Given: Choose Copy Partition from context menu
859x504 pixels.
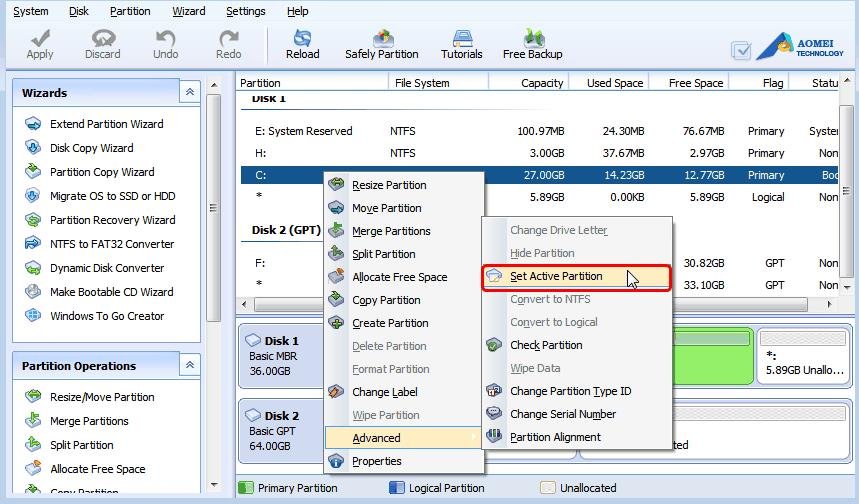Looking at the screenshot, I should 404,300.
